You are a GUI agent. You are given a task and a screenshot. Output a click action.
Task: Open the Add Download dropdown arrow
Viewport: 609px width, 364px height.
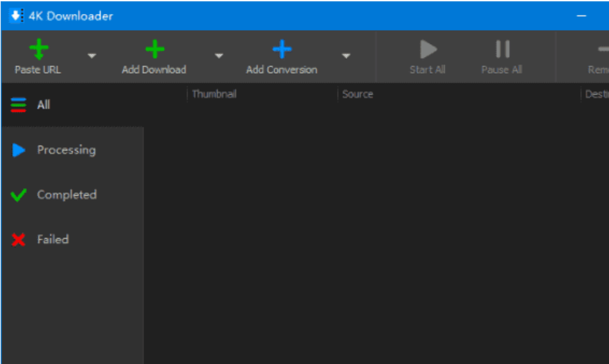tap(219, 56)
